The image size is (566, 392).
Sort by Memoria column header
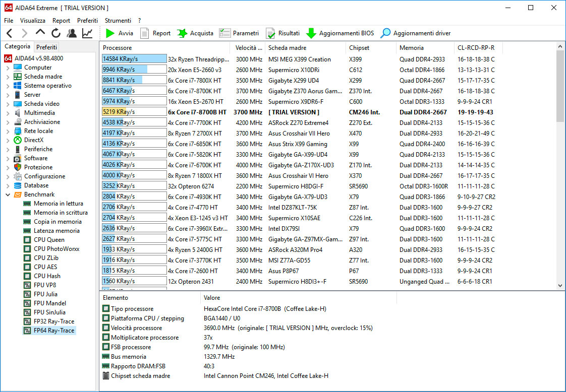[425, 47]
